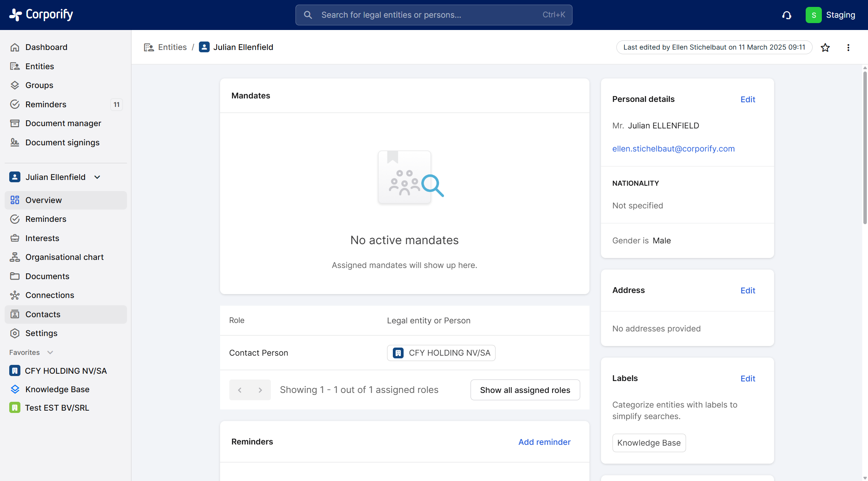Go to Document signings page
Screen dimensions: 868x481
pyautogui.click(x=62, y=142)
